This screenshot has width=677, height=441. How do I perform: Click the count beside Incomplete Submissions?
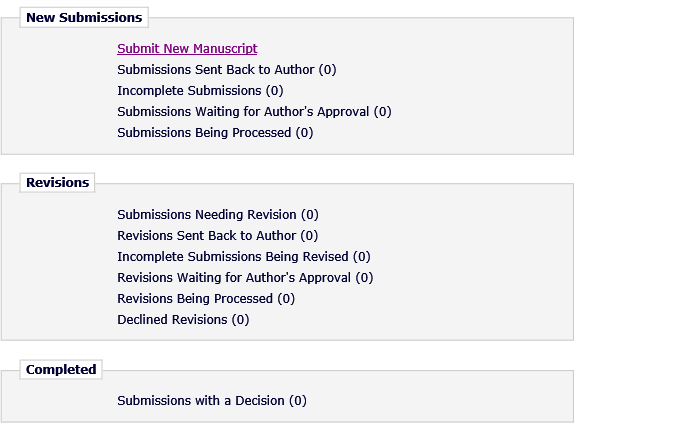275,91
